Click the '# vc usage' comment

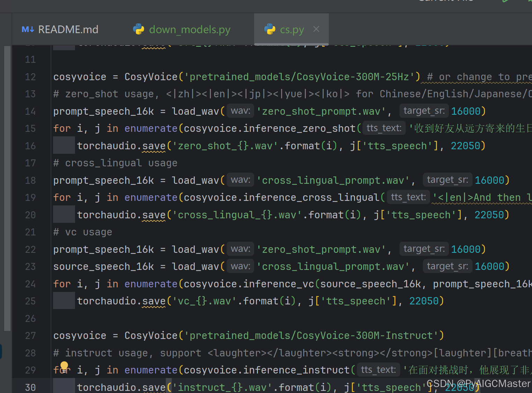point(83,232)
